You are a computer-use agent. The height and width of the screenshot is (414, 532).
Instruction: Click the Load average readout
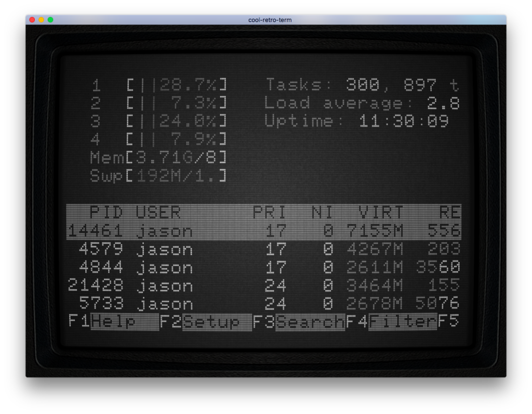(362, 102)
